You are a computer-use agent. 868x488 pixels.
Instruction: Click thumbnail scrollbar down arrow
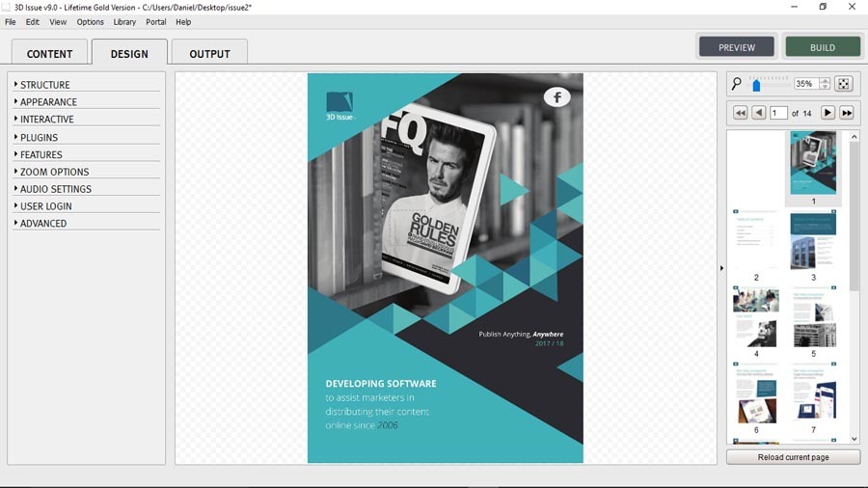(854, 439)
